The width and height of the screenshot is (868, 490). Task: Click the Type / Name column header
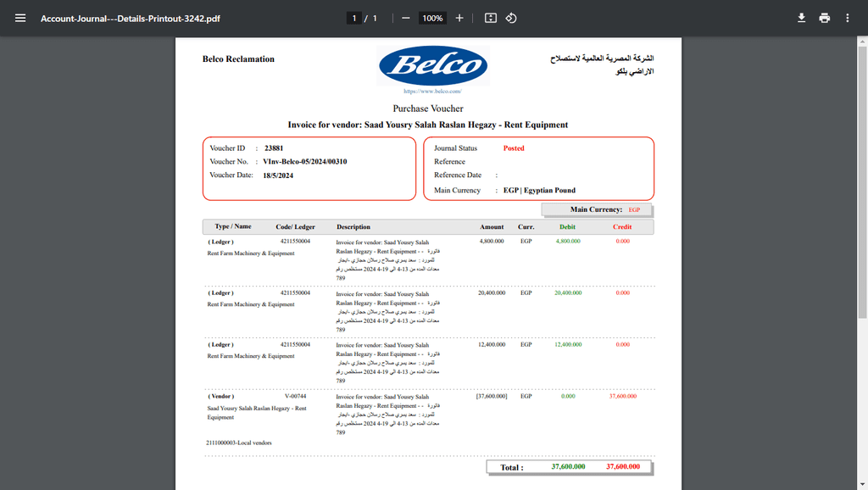pos(233,226)
